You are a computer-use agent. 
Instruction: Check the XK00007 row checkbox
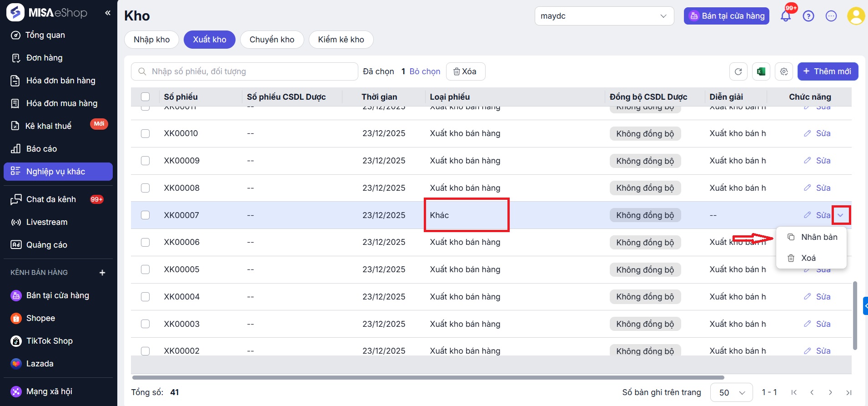(x=146, y=215)
